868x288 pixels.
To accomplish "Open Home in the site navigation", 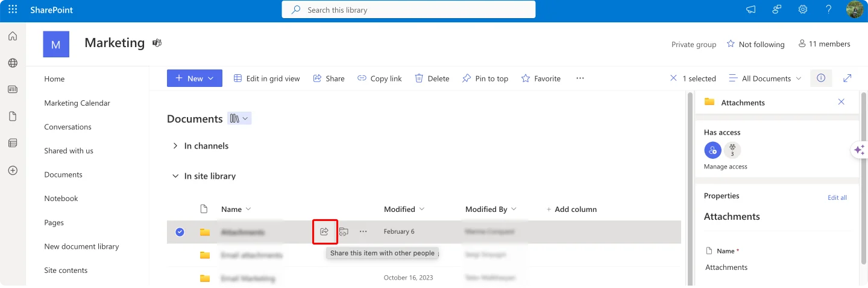I will [x=54, y=79].
